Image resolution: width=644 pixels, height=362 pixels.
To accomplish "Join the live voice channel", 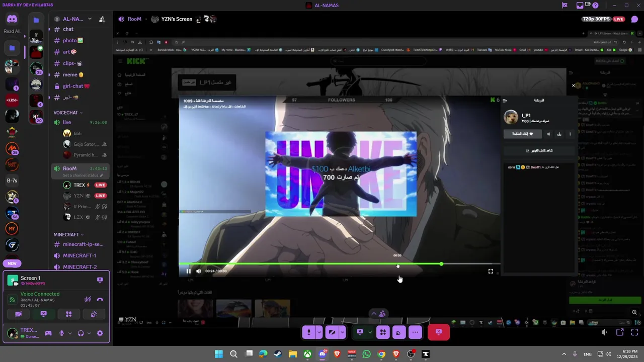I will tap(80, 122).
